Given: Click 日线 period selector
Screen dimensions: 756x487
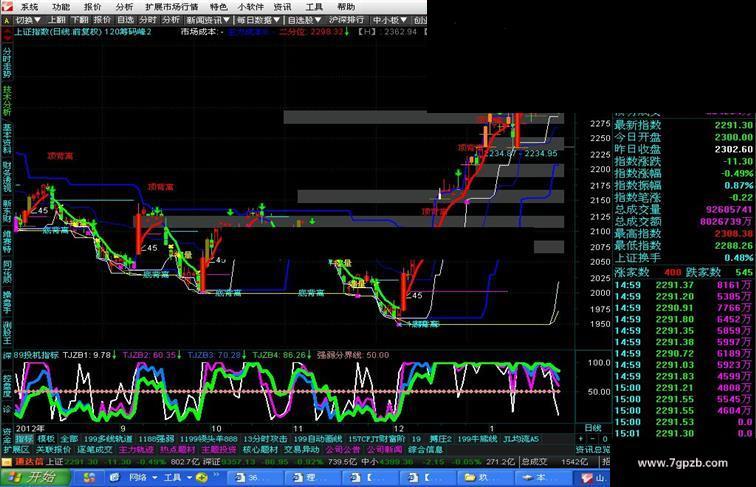Looking at the screenshot, I should click(593, 428).
